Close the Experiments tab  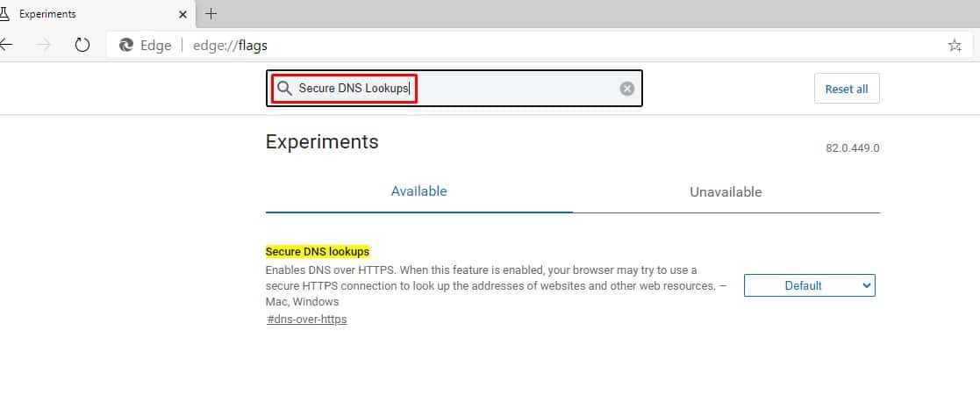tap(182, 14)
